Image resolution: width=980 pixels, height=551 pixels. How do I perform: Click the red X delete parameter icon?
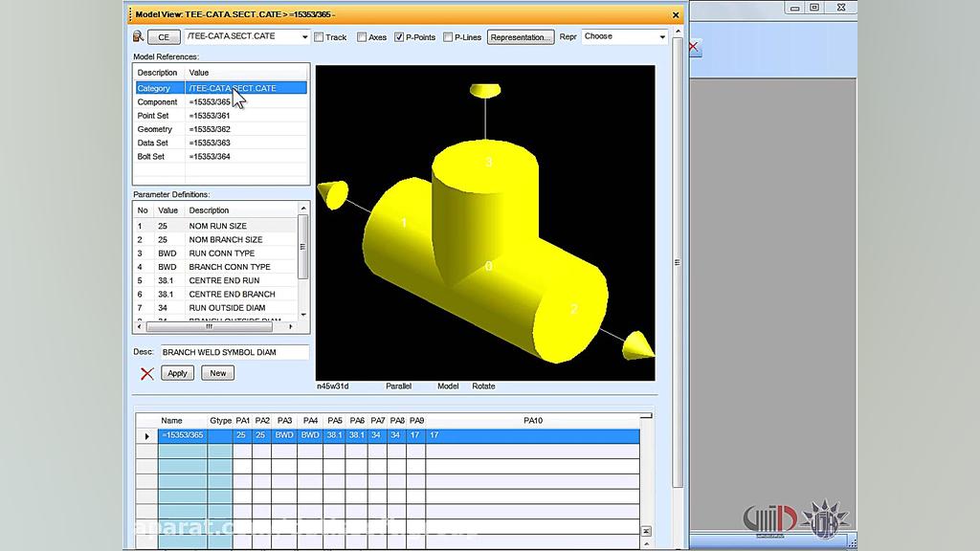click(x=146, y=373)
